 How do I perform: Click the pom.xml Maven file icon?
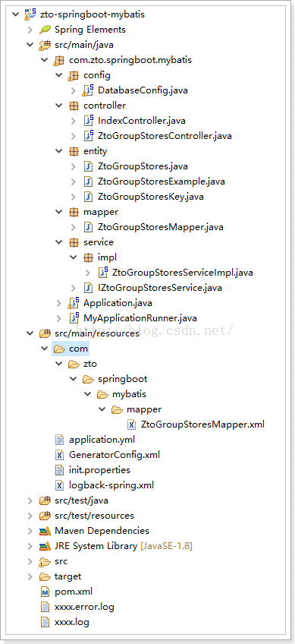[x=46, y=592]
